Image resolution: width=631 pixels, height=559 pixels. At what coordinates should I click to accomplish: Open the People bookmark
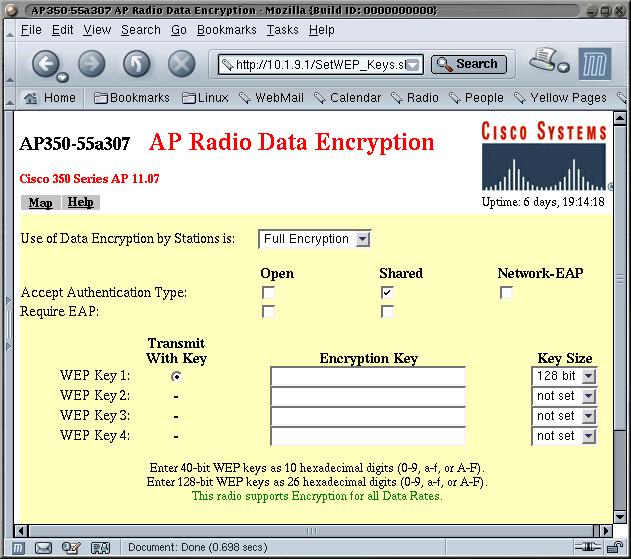[x=476, y=98]
